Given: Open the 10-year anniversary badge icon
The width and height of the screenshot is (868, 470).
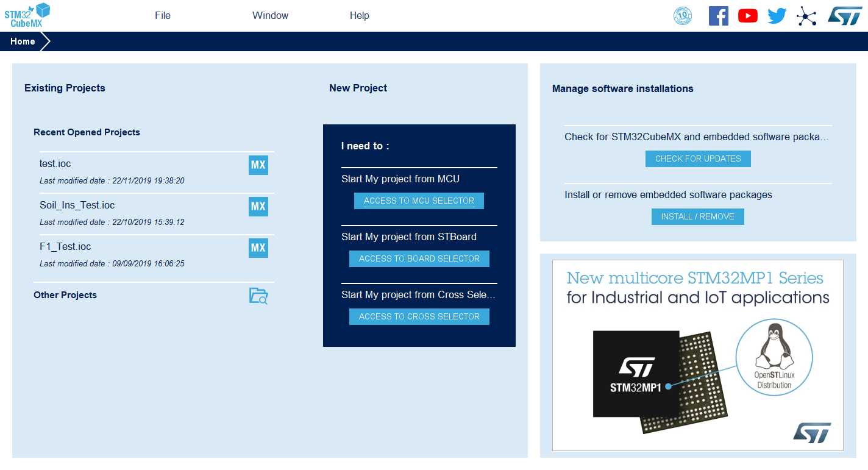Looking at the screenshot, I should [683, 16].
